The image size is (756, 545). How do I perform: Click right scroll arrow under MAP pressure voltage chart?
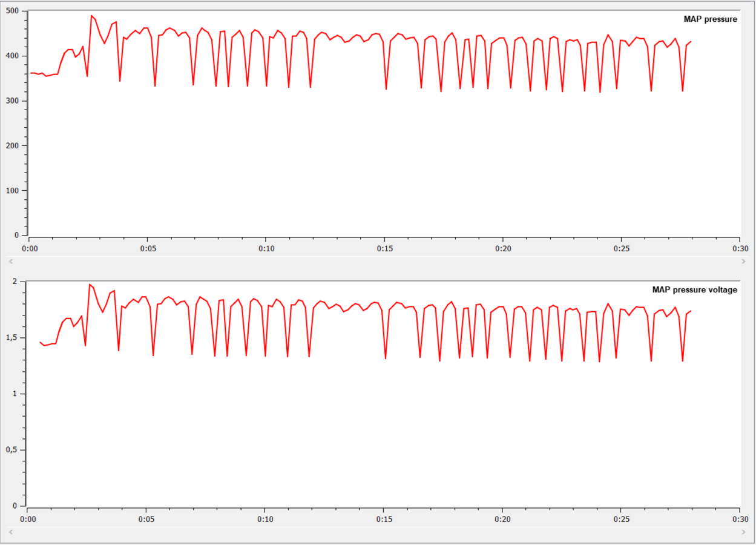[744, 532]
